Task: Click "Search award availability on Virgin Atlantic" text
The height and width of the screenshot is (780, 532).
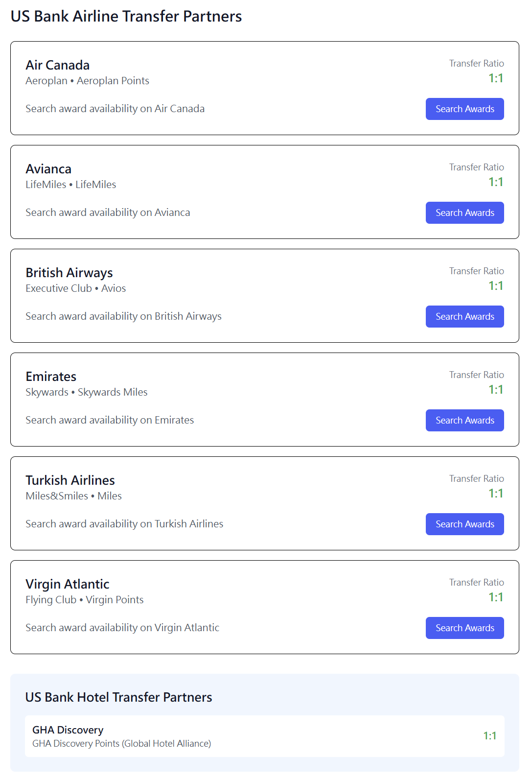Action: click(122, 628)
